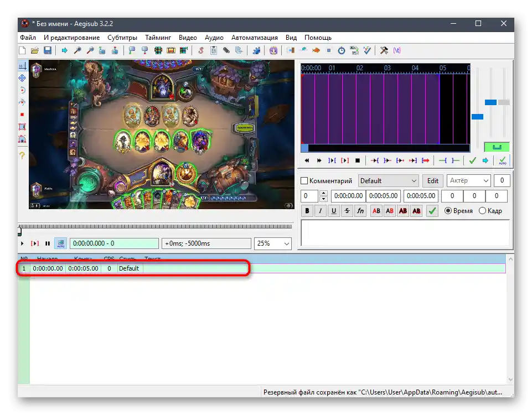Image resolution: width=532 pixels, height=415 pixels.
Task: Stop audio playback with the square button
Action: pyautogui.click(x=358, y=160)
